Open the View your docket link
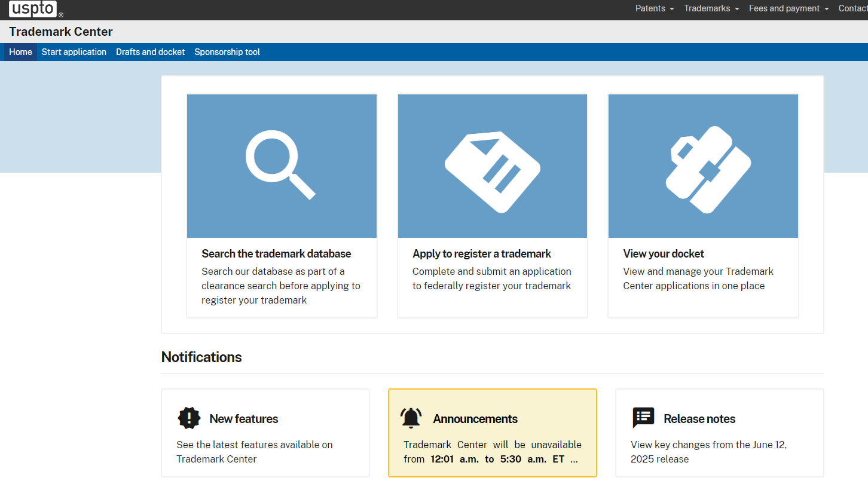 664,254
